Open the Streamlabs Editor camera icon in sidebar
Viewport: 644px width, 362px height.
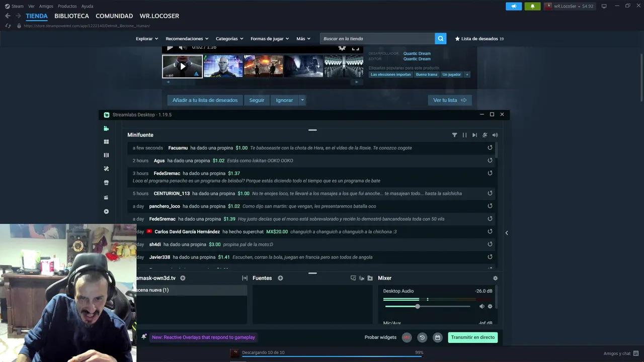tap(106, 129)
